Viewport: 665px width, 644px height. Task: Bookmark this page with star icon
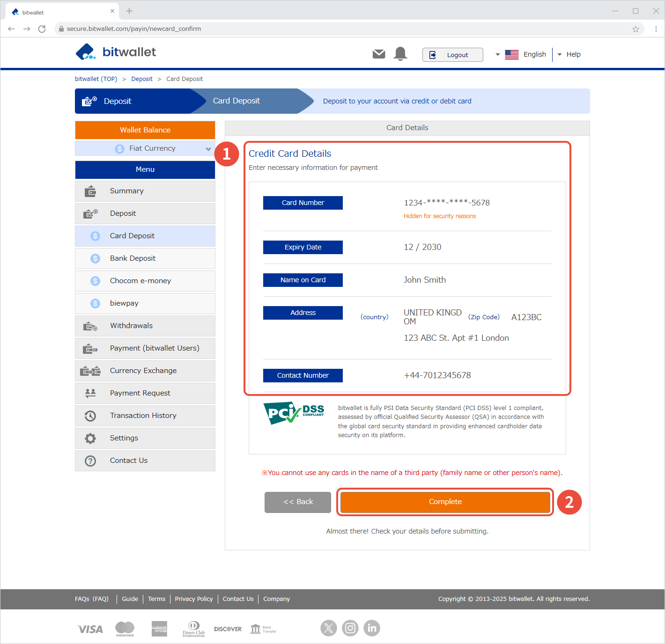click(x=635, y=29)
